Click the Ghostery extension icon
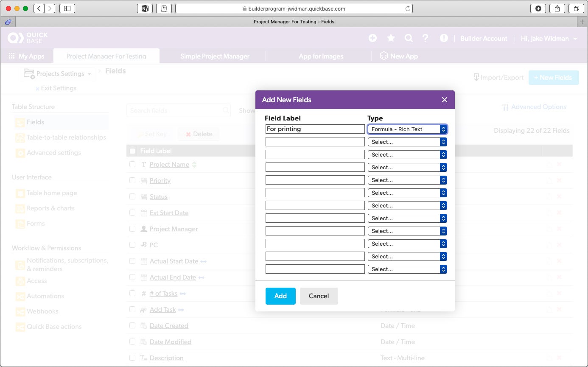The image size is (588, 367). tap(164, 8)
